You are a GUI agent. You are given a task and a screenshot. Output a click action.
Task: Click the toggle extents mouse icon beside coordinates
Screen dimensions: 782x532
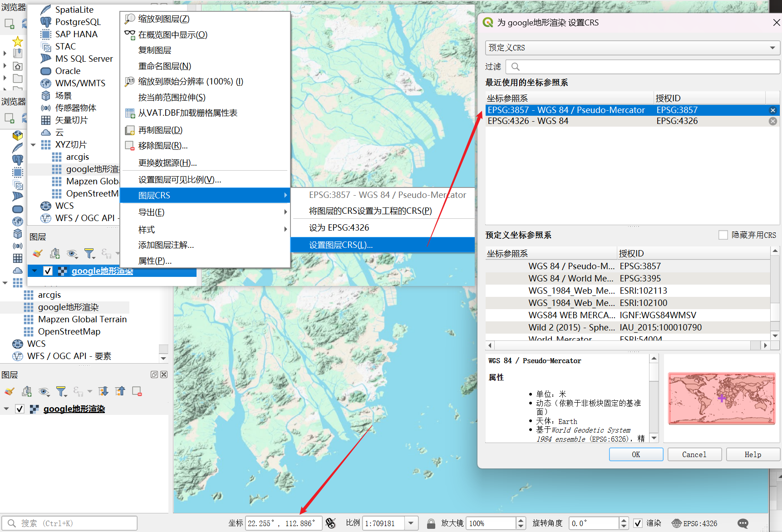(331, 523)
